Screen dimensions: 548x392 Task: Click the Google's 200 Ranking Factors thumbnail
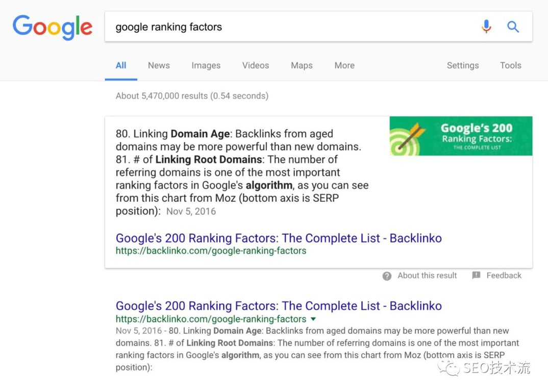tap(461, 136)
